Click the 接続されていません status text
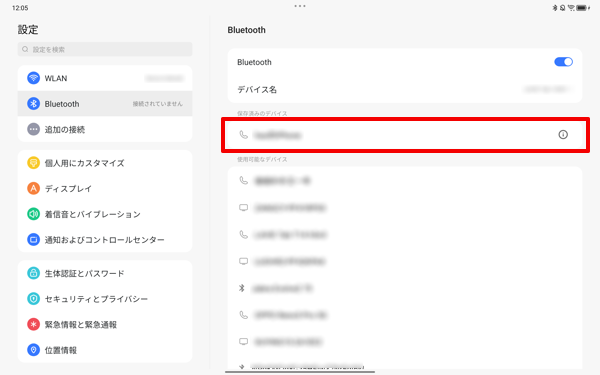Image resolution: width=600 pixels, height=375 pixels. tap(158, 104)
